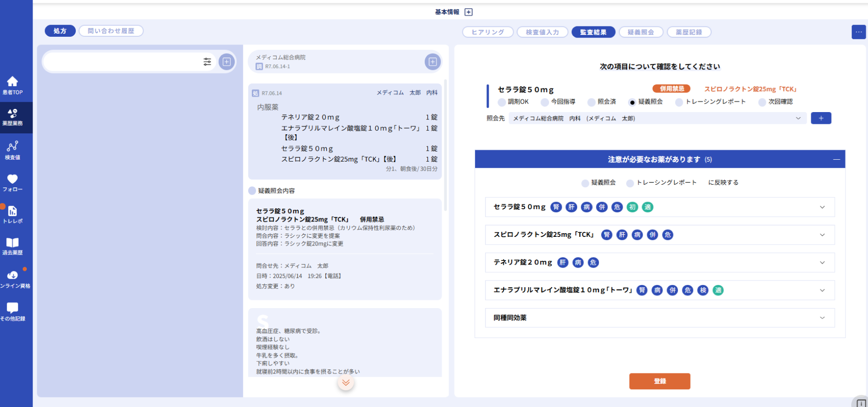The width and height of the screenshot is (868, 407).
Task: Open the 患者TOP home icon in sidebar
Action: tap(13, 82)
